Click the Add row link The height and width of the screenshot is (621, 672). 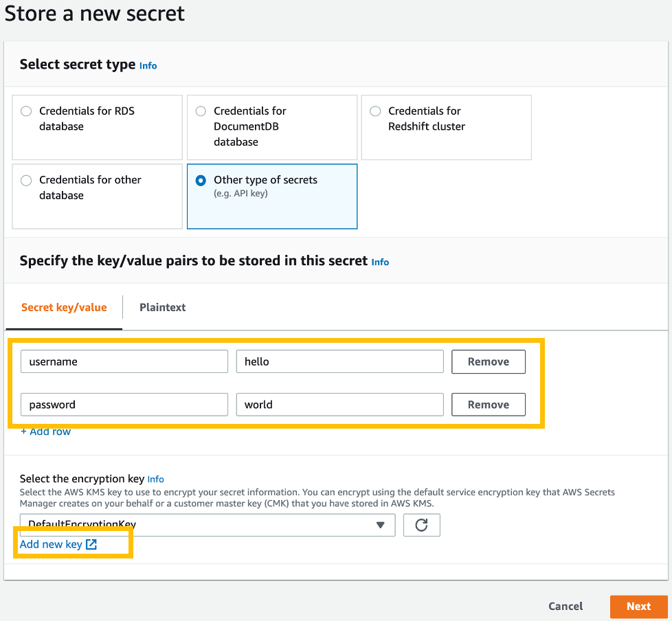(45, 431)
